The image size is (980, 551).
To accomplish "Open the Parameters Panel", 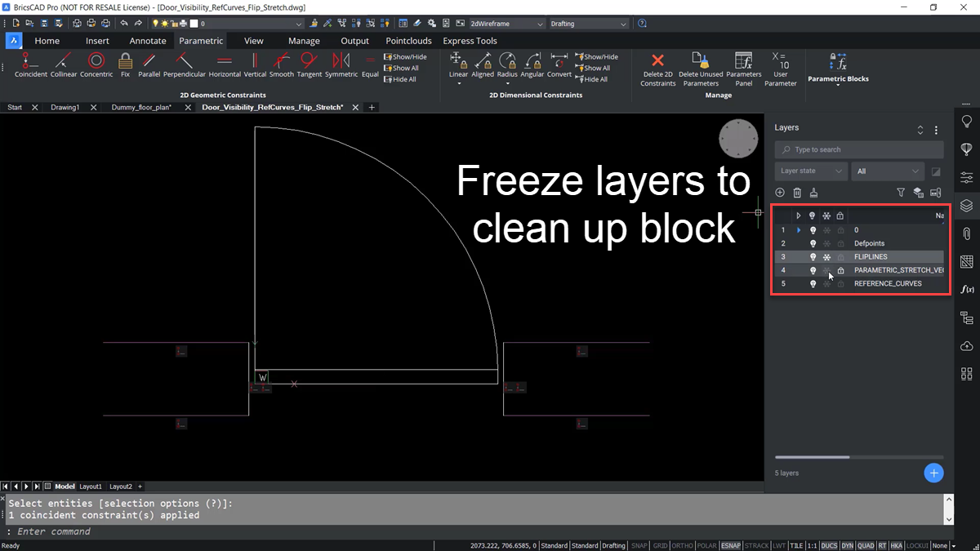I will pos(744,69).
